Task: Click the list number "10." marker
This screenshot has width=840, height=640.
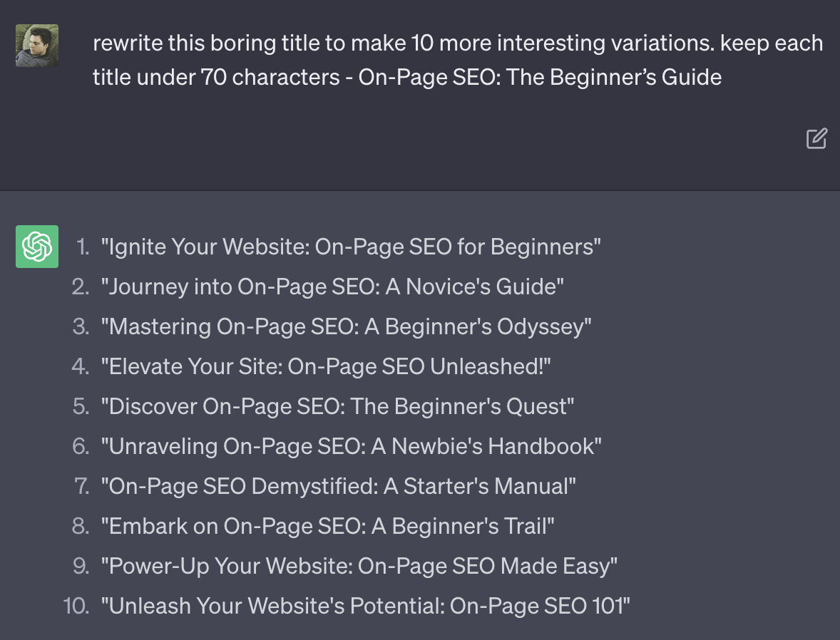Action: click(76, 607)
